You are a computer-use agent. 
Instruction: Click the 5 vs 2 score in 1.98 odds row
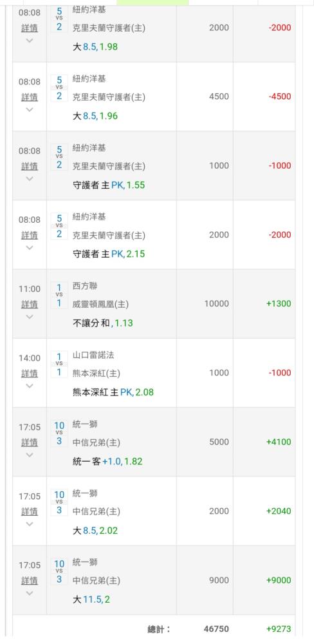59,19
